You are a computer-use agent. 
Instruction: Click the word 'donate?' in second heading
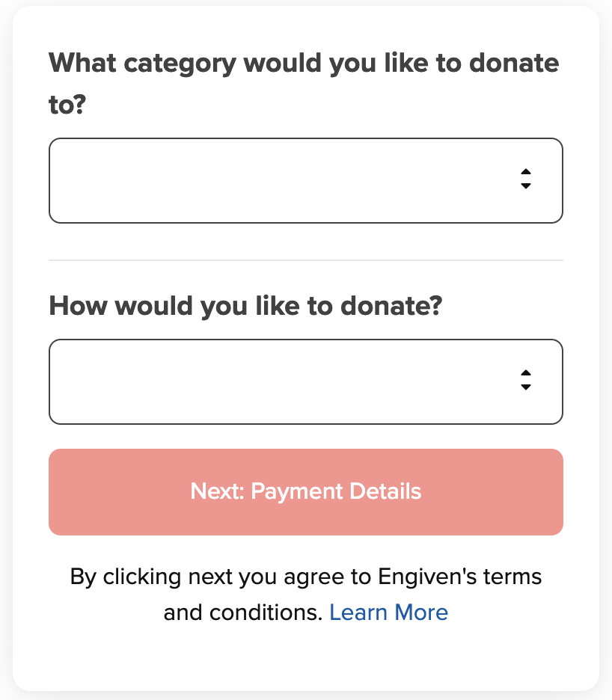(x=391, y=307)
